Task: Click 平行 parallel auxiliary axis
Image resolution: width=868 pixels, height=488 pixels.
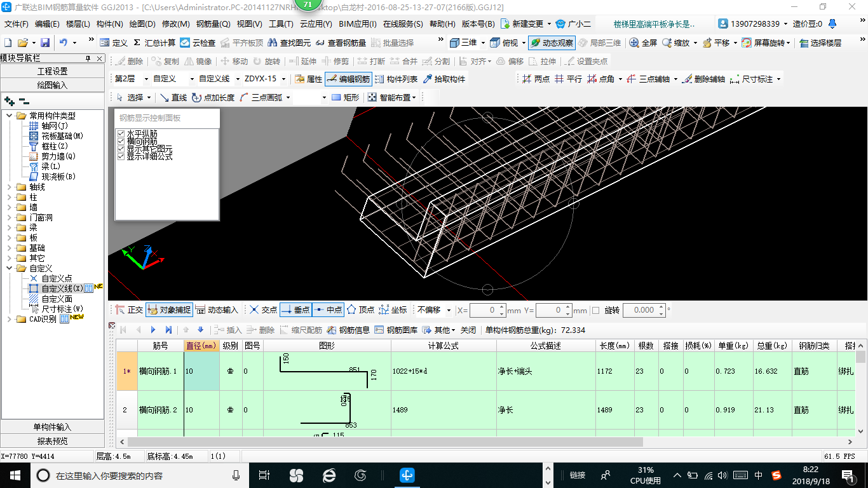Action: tap(568, 79)
